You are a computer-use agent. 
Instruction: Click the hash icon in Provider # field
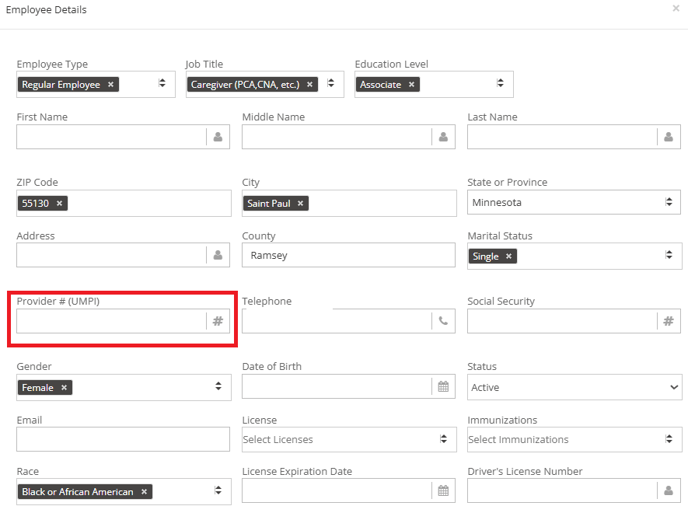218,321
